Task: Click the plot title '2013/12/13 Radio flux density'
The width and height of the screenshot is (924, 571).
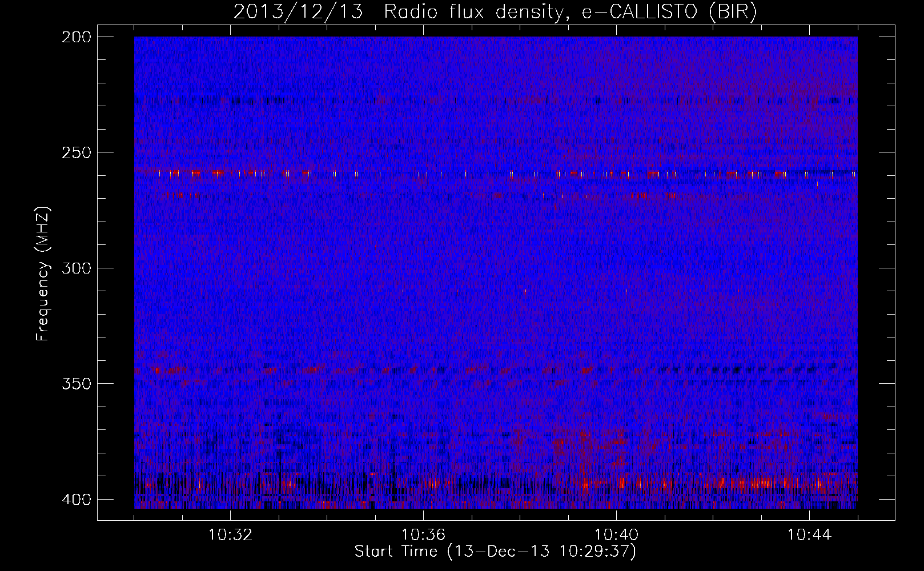Action: click(495, 12)
